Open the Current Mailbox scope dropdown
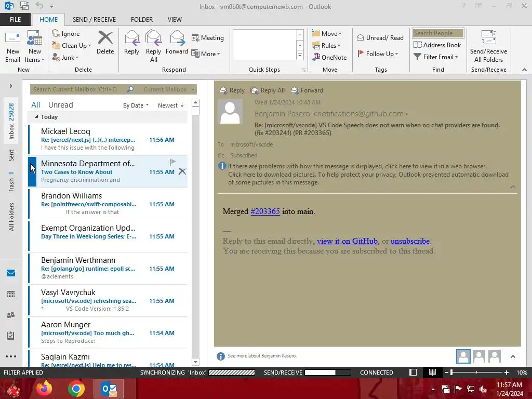This screenshot has width=532, height=399. tap(169, 89)
